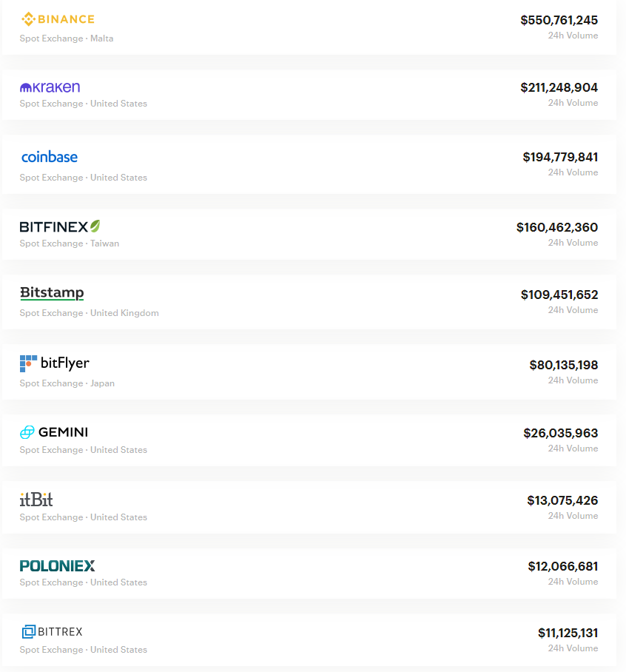The height and width of the screenshot is (672, 626).
Task: Select bitFlyer's $80,135,198 volume value
Action: coord(564,365)
